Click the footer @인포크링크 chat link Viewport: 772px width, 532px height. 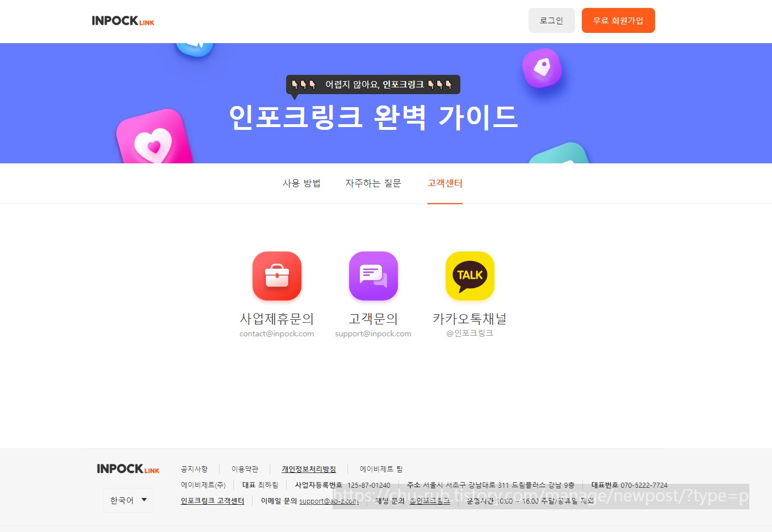pyautogui.click(x=430, y=501)
